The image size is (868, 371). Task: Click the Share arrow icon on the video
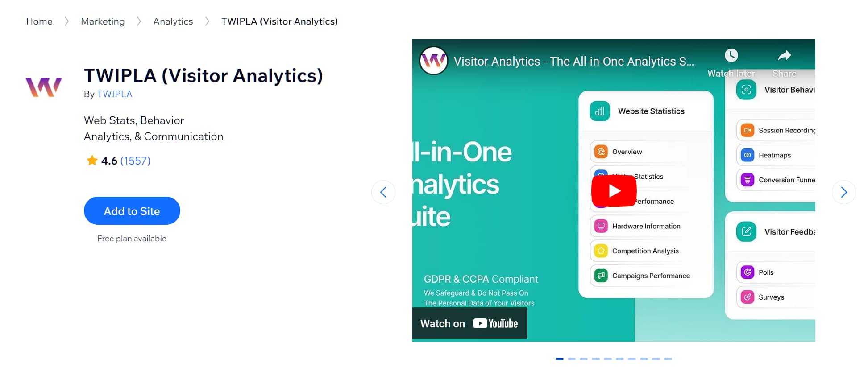784,55
